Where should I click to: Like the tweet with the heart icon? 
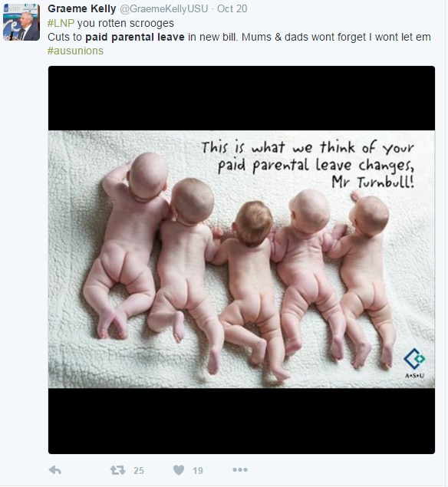click(179, 470)
